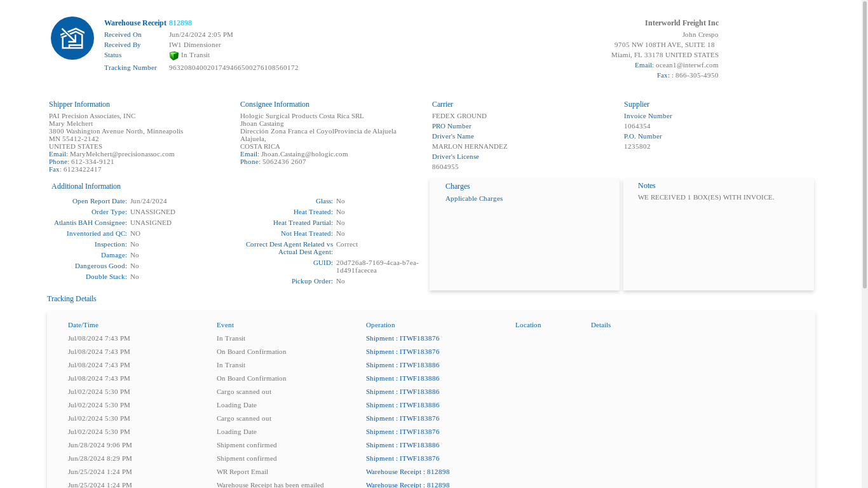Click the Details column header
The image size is (868, 488).
600,325
